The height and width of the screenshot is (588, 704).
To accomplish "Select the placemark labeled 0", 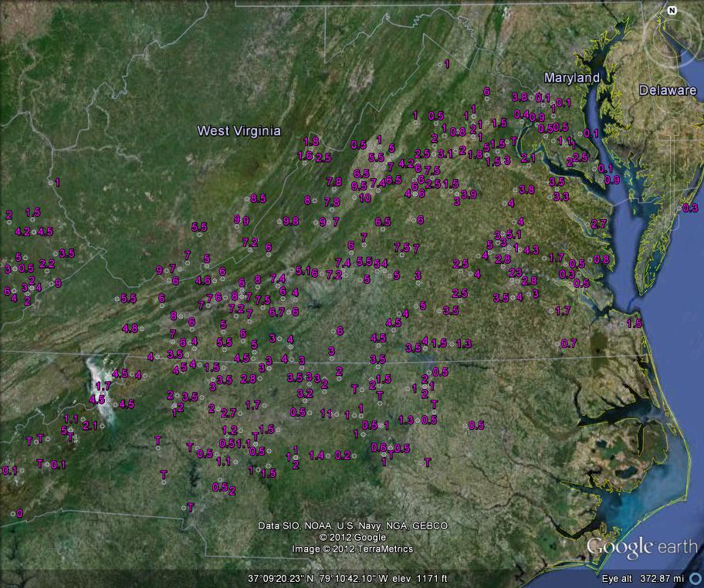I will (19, 513).
